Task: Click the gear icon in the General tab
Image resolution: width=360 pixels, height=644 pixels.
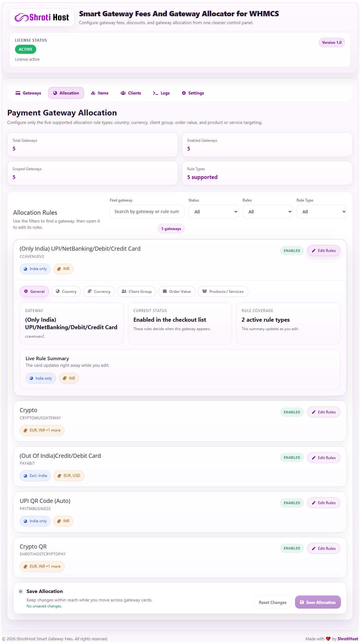Action: [26, 291]
